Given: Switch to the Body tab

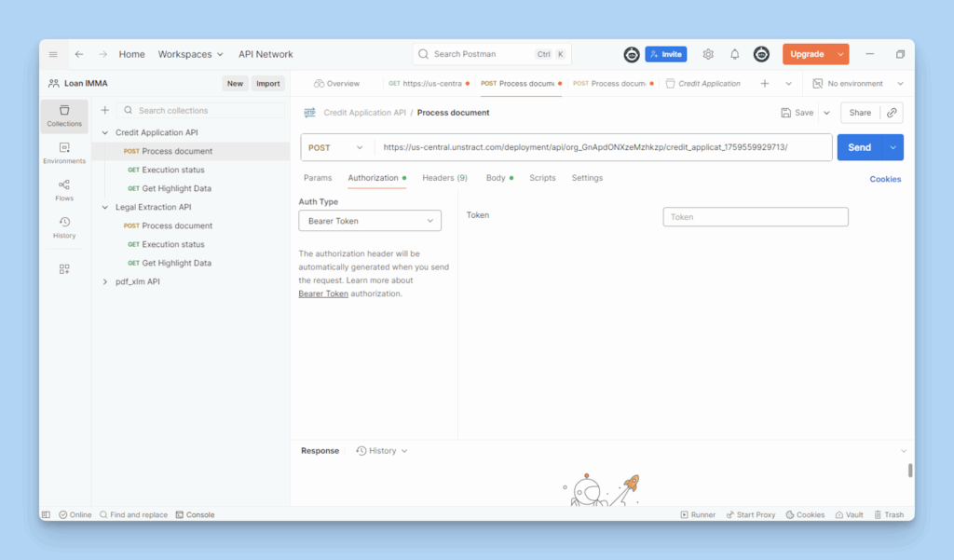Looking at the screenshot, I should pos(496,178).
